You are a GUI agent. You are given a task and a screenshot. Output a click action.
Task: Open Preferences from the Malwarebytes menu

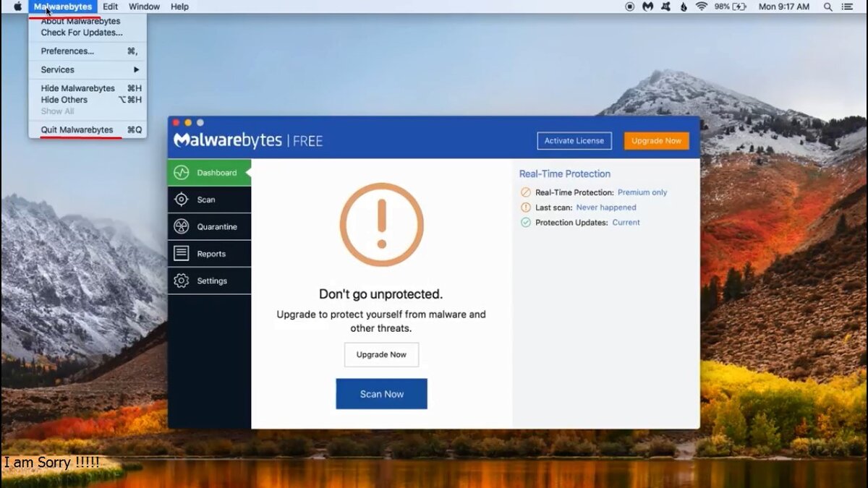[88, 51]
